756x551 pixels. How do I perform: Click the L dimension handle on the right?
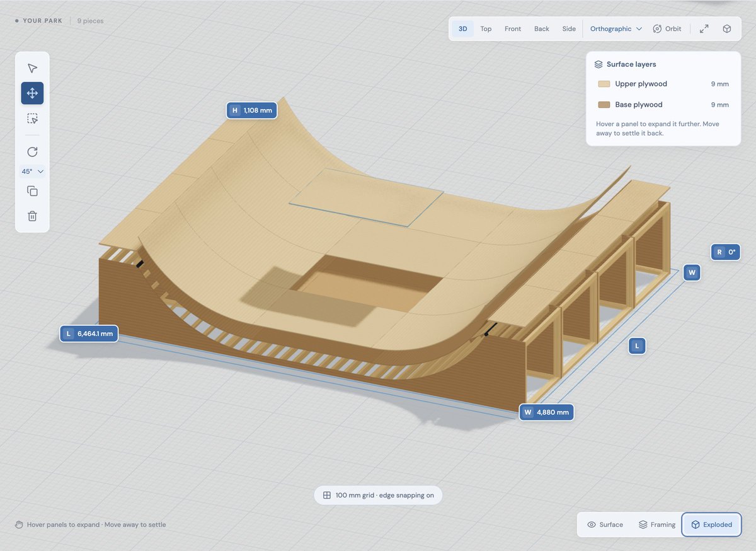coord(637,346)
